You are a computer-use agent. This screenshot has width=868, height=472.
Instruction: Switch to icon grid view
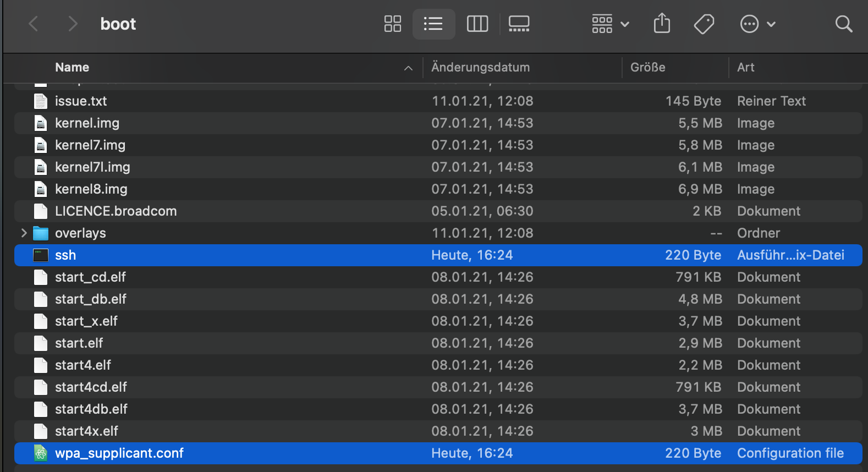pyautogui.click(x=392, y=24)
